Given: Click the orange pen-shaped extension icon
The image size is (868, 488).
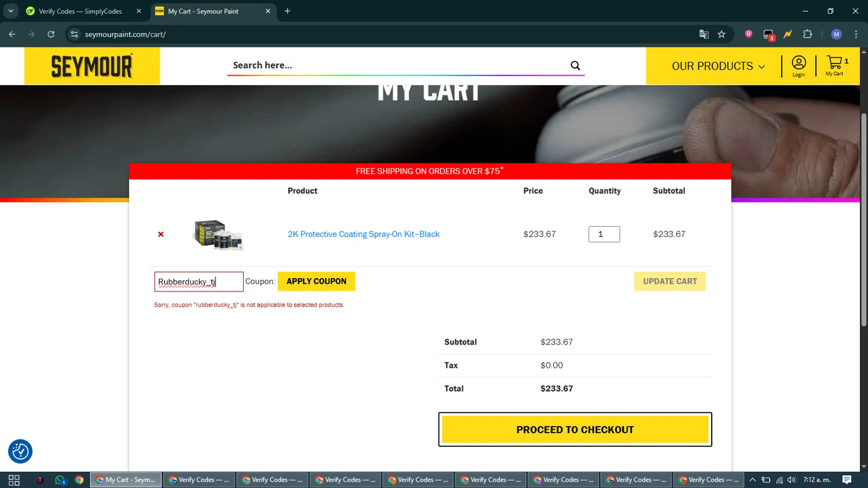Looking at the screenshot, I should click(x=788, y=34).
